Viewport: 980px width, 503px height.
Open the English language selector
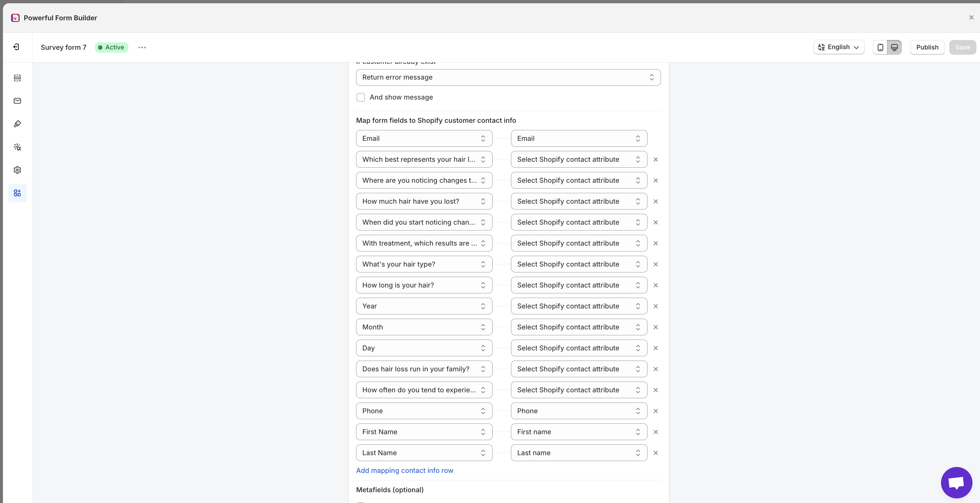click(839, 47)
